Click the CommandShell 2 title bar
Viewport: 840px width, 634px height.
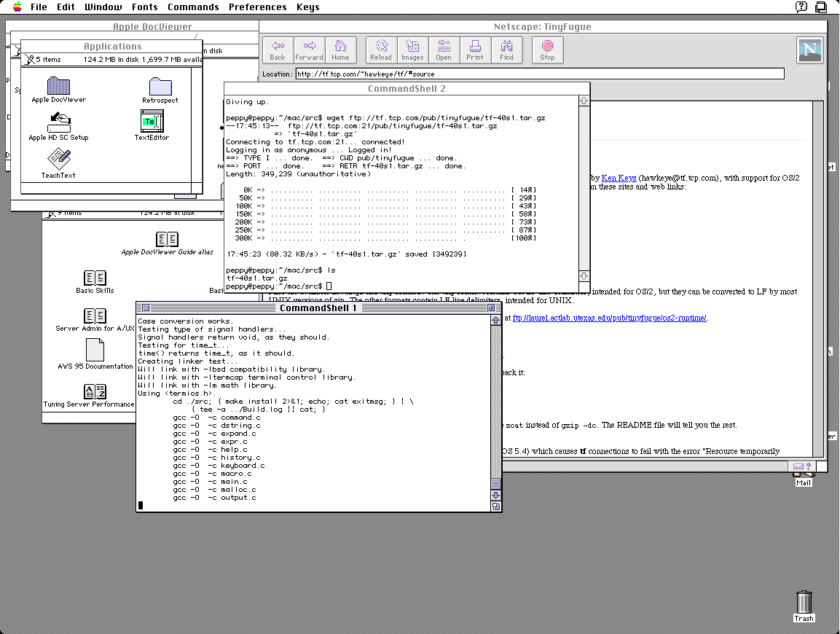(x=407, y=88)
